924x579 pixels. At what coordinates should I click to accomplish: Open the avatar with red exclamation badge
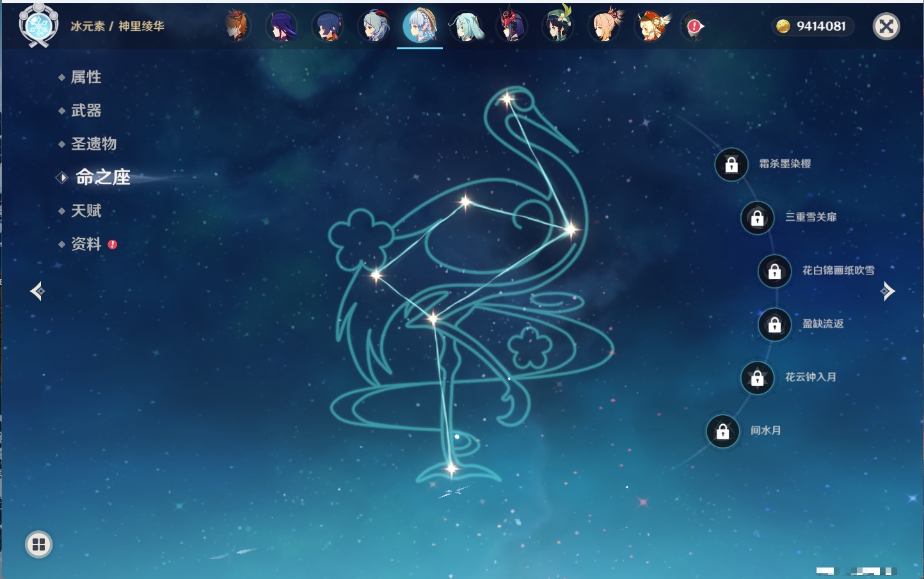point(694,27)
